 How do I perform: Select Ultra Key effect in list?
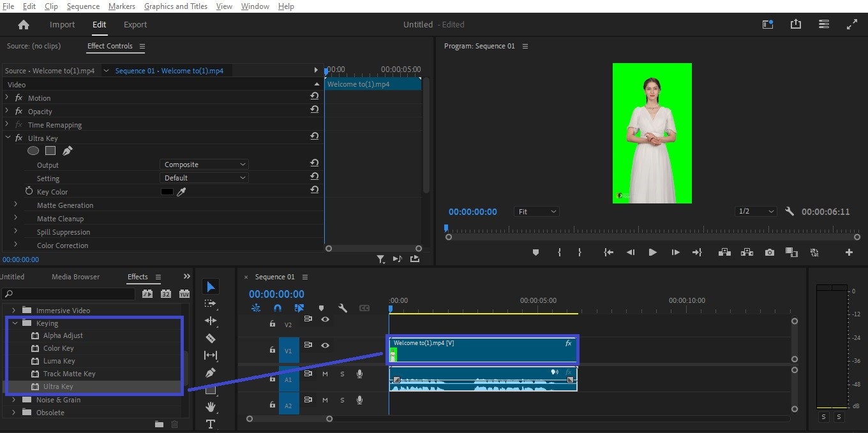(x=58, y=386)
